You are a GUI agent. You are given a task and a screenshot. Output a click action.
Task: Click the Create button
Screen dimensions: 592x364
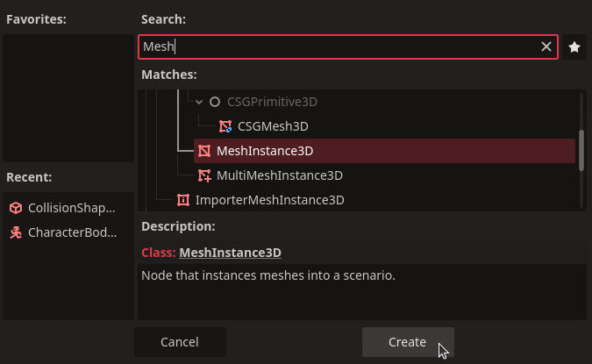[408, 342]
